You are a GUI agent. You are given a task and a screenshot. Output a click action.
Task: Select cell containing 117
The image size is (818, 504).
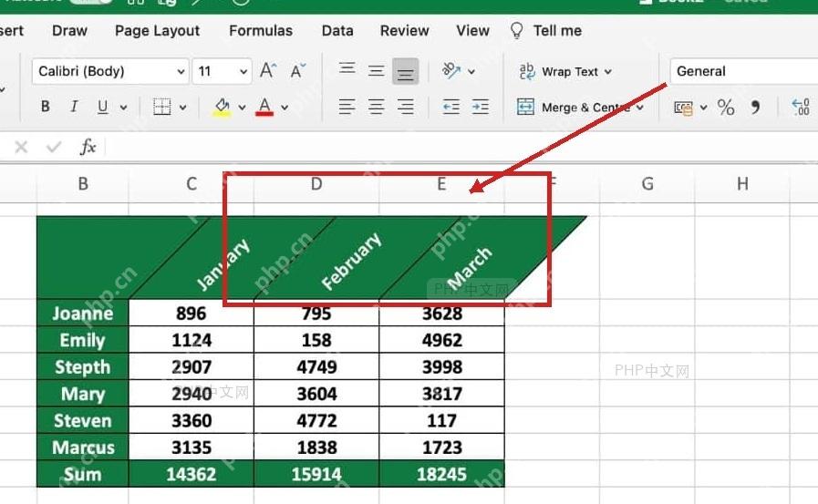pos(442,421)
